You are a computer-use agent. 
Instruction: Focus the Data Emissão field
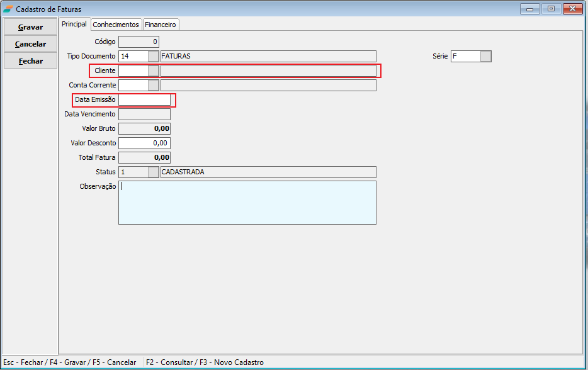(144, 99)
